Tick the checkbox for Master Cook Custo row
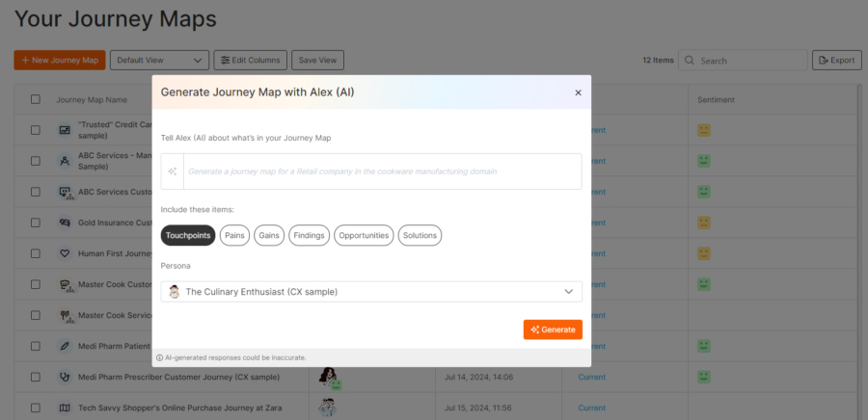This screenshot has height=420, width=868. point(36,284)
